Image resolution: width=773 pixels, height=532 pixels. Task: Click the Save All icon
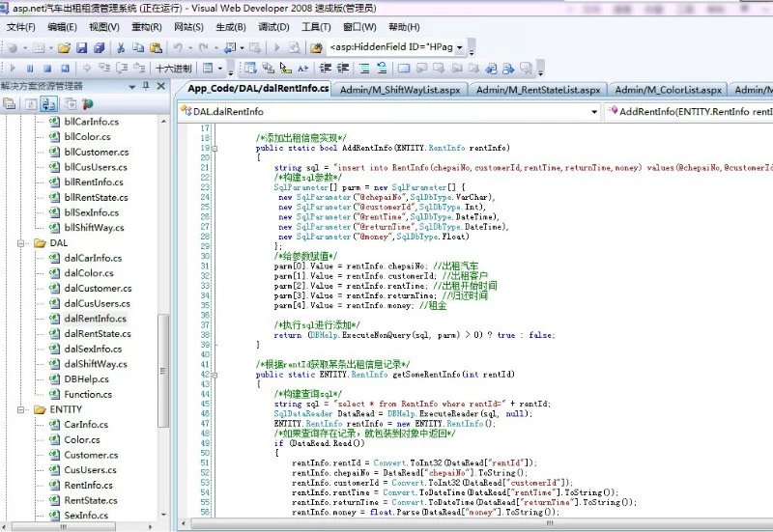coord(100,47)
